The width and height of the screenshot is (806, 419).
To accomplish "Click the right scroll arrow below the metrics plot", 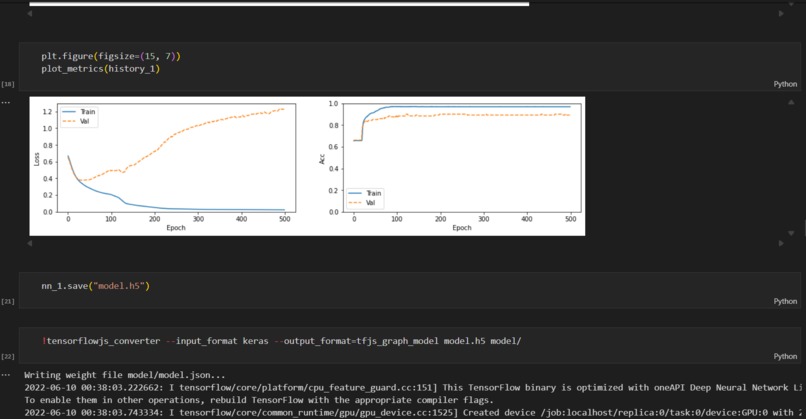I will (781, 243).
